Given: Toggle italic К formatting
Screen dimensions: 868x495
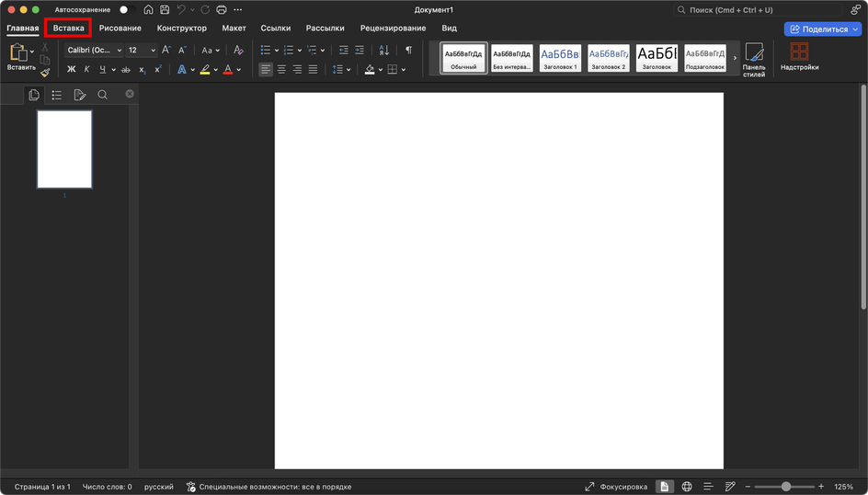Looking at the screenshot, I should click(x=87, y=69).
